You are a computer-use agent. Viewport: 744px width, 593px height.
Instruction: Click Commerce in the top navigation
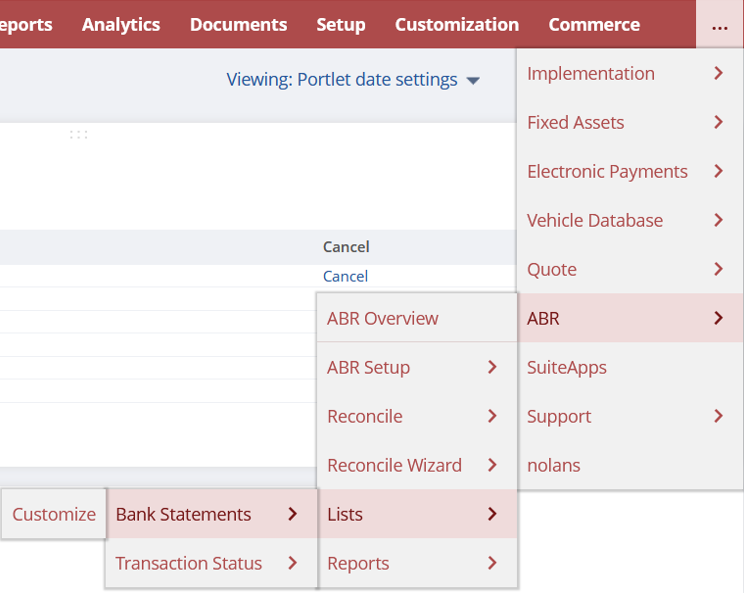click(593, 25)
